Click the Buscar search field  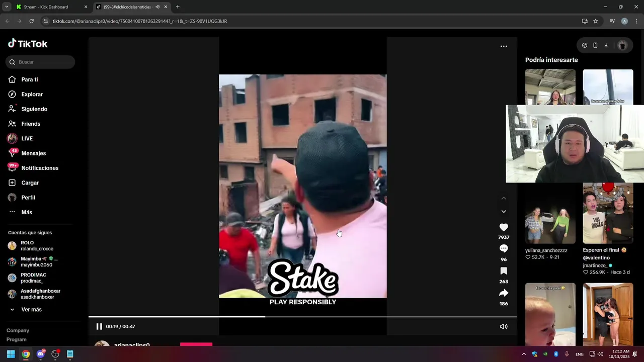click(40, 62)
